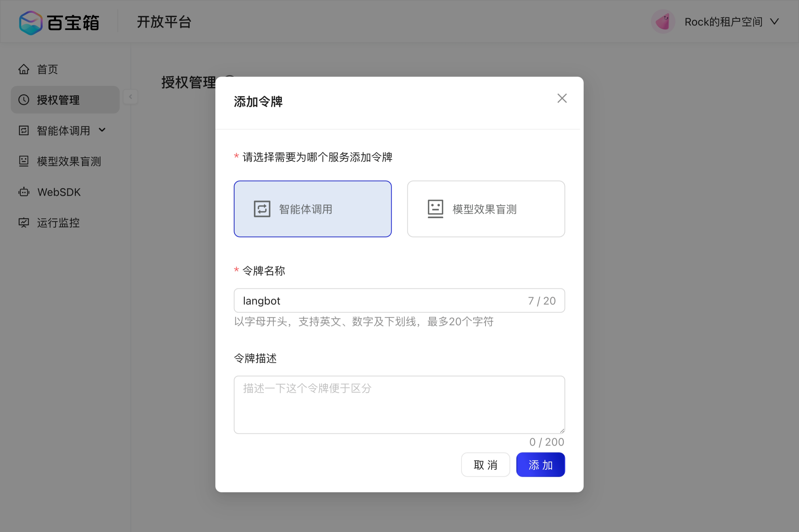
Task: Click the 模型效果盲测 face icon in sidebar
Action: pyautogui.click(x=24, y=161)
